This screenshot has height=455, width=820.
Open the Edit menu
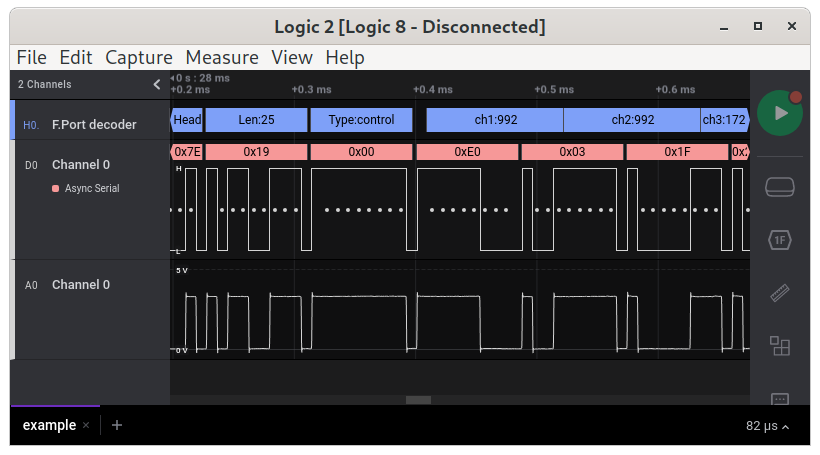click(x=76, y=58)
